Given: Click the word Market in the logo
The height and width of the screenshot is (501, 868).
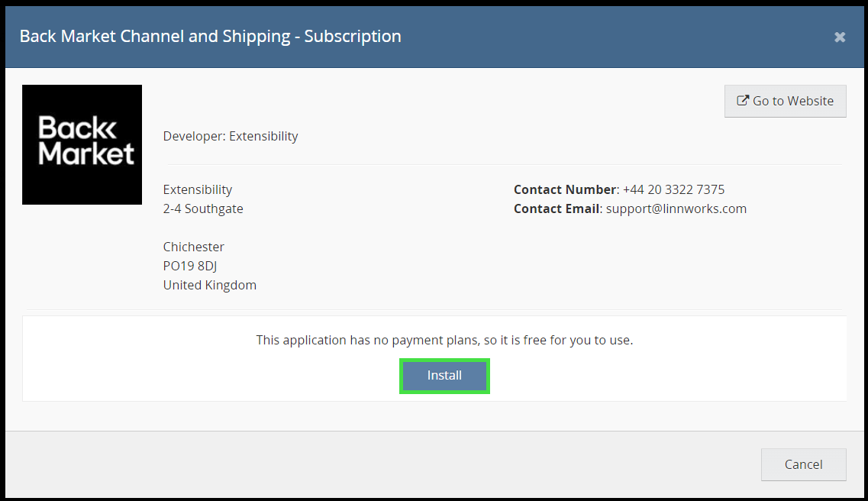Looking at the screenshot, I should pos(86,154).
